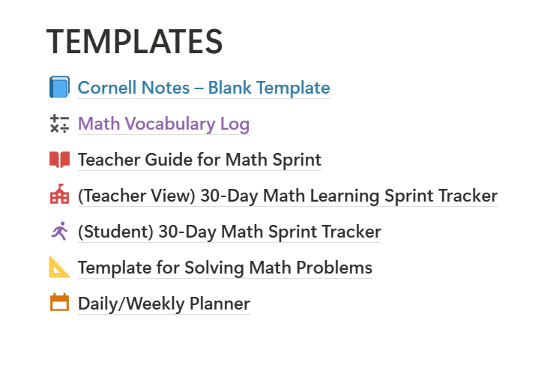Image resolution: width=538 pixels, height=392 pixels.
Task: Click the red school building icon
Action: (x=59, y=194)
